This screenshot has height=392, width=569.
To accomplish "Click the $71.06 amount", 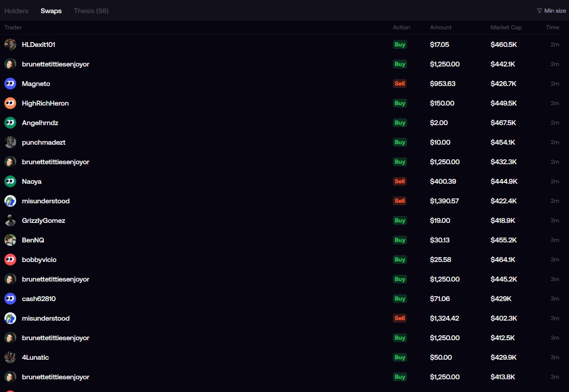I will (x=440, y=299).
